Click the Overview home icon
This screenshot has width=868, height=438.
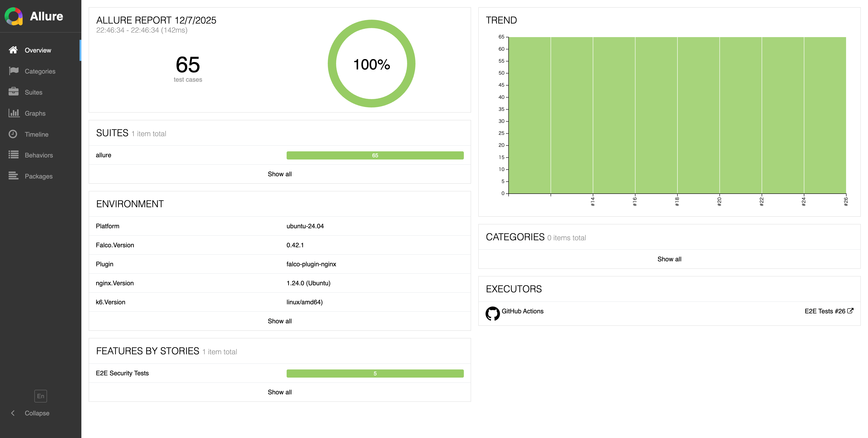(13, 50)
